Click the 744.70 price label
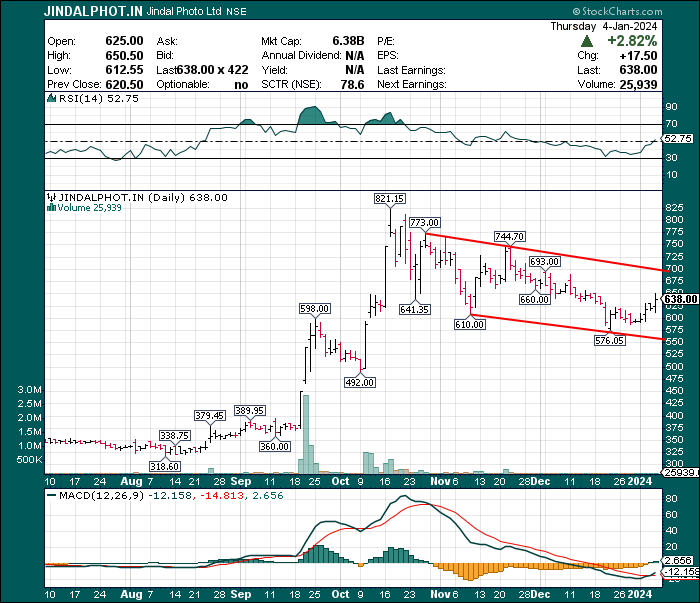This screenshot has height=603, width=700. 509,237
